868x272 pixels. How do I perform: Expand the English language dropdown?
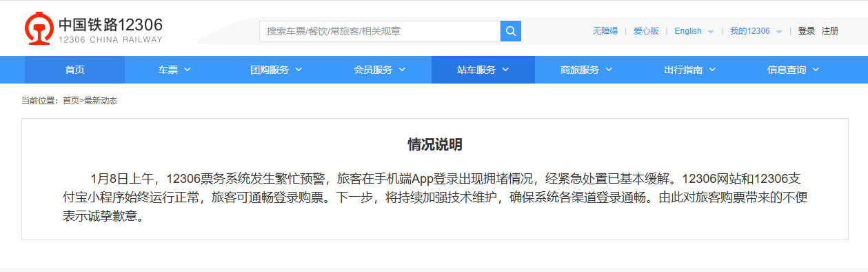[694, 31]
